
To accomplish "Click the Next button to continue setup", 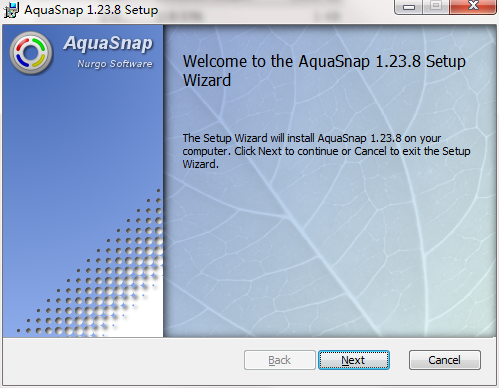I will [354, 360].
